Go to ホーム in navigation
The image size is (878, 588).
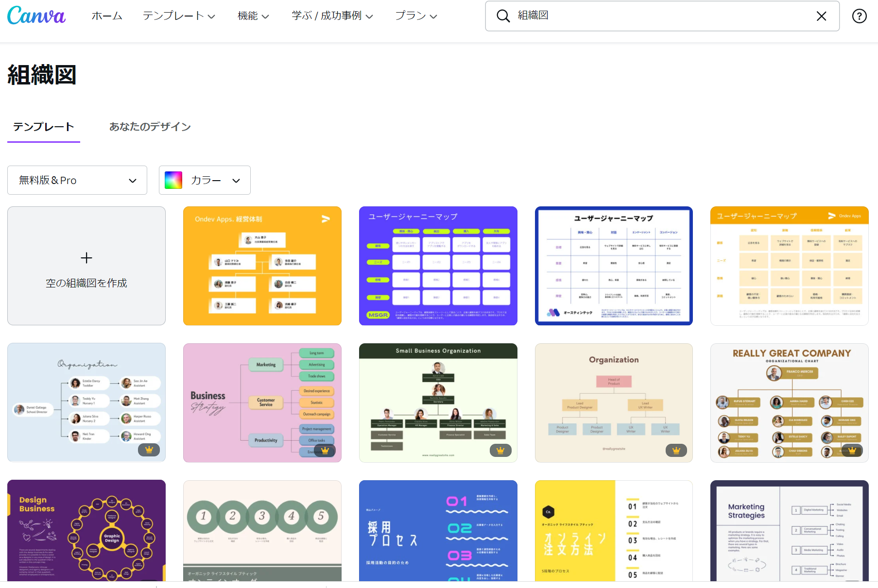(107, 16)
